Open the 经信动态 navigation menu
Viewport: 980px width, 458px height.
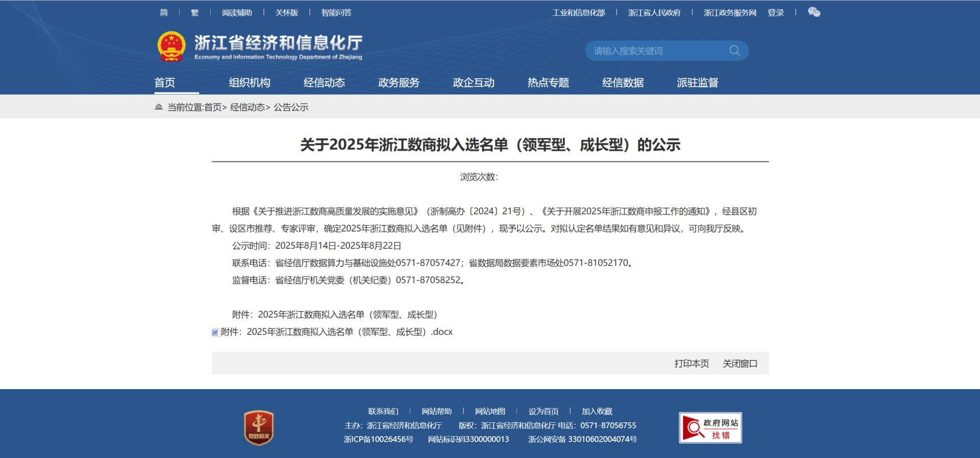point(324,83)
